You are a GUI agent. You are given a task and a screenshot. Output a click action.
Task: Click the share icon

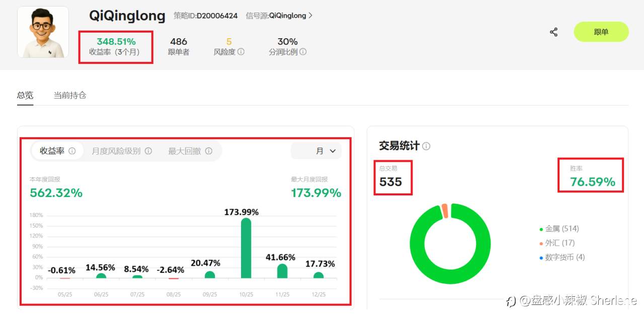pos(553,32)
